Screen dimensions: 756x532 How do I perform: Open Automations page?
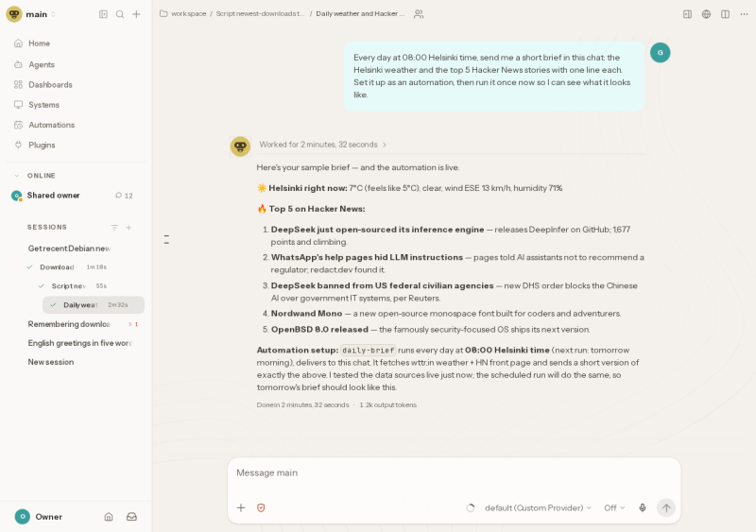click(77, 125)
